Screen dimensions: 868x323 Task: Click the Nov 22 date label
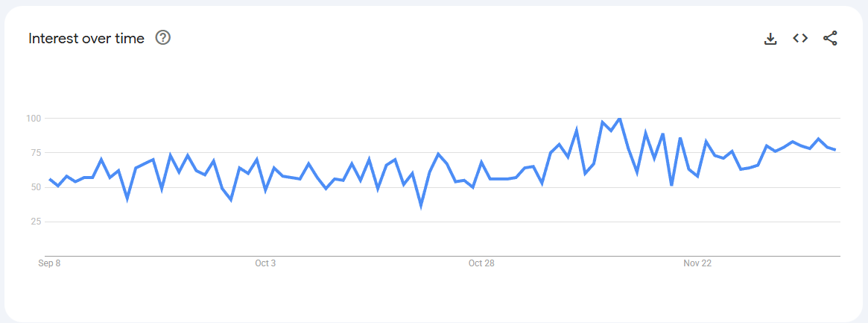pos(697,263)
